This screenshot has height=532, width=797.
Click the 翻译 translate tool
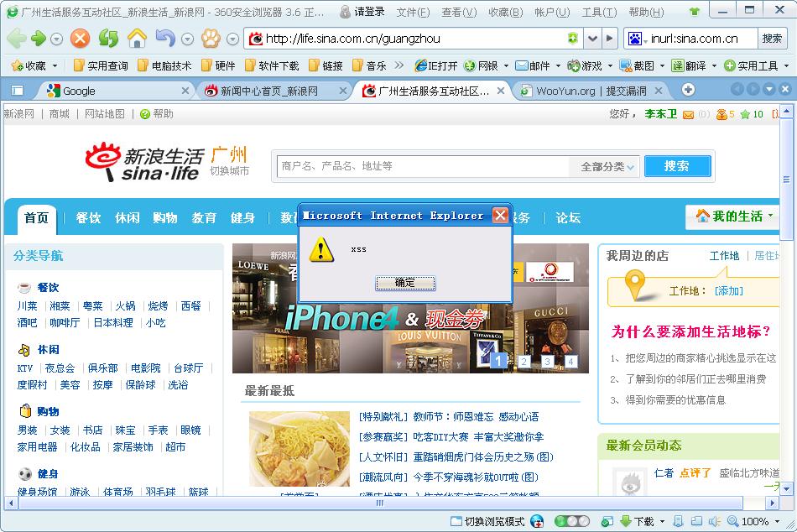coord(689,65)
